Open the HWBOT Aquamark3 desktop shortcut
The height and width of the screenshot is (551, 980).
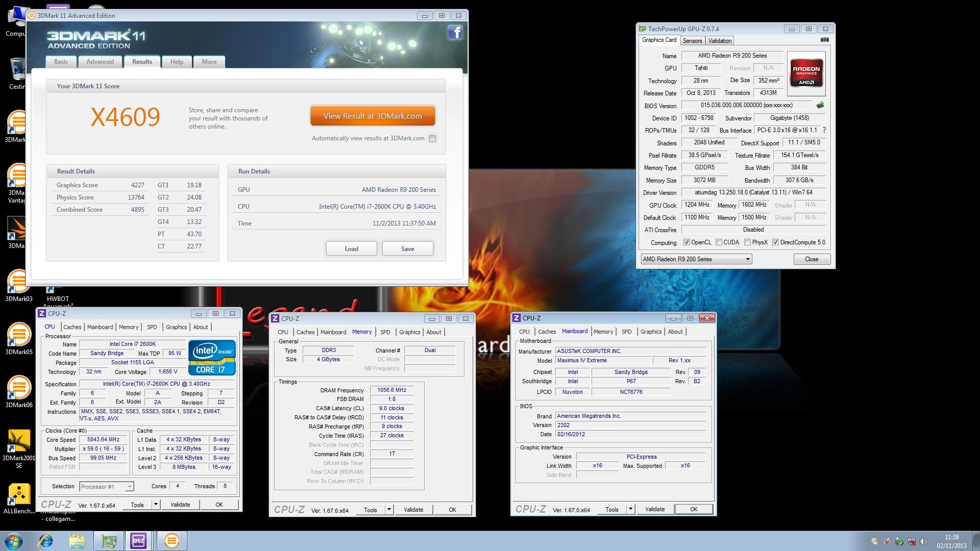point(58,298)
